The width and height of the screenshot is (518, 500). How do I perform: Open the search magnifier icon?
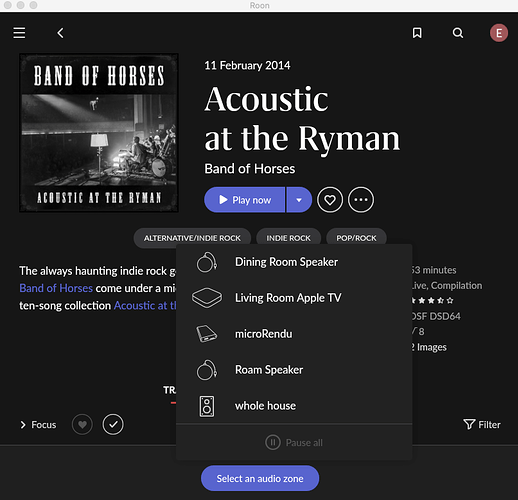(x=458, y=33)
